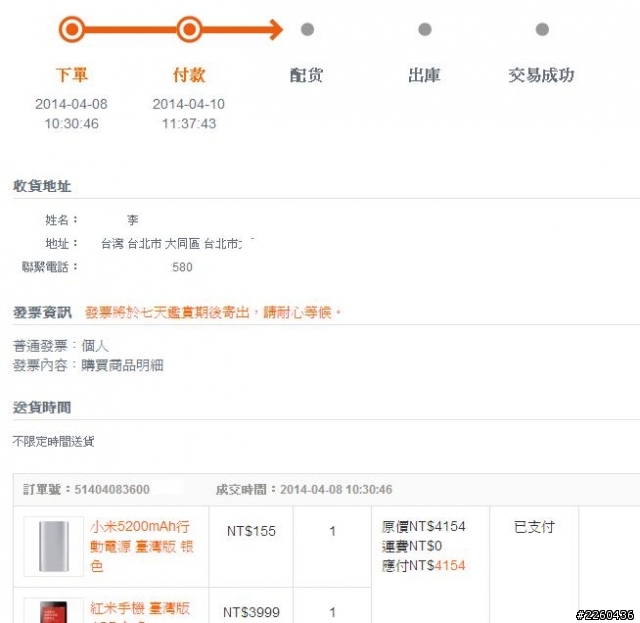Screen dimensions: 640x623
Task: Select the 下單 step label
Action: 72,75
